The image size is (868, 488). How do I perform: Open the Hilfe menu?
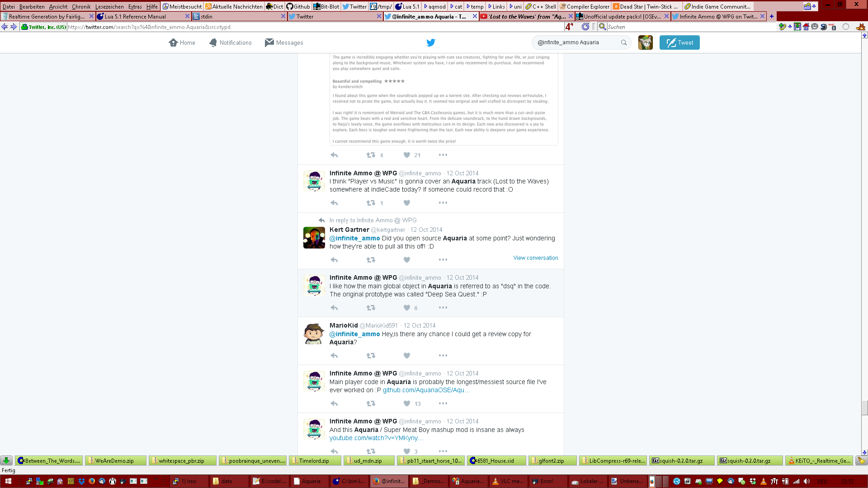pos(152,6)
